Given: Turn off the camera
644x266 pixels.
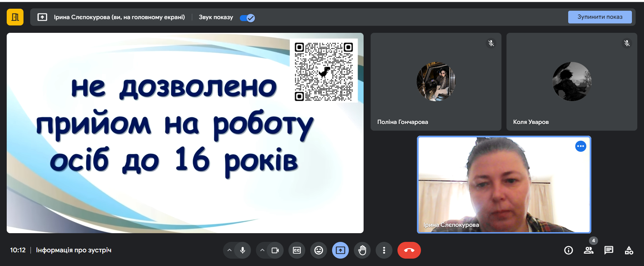Looking at the screenshot, I should [x=275, y=250].
